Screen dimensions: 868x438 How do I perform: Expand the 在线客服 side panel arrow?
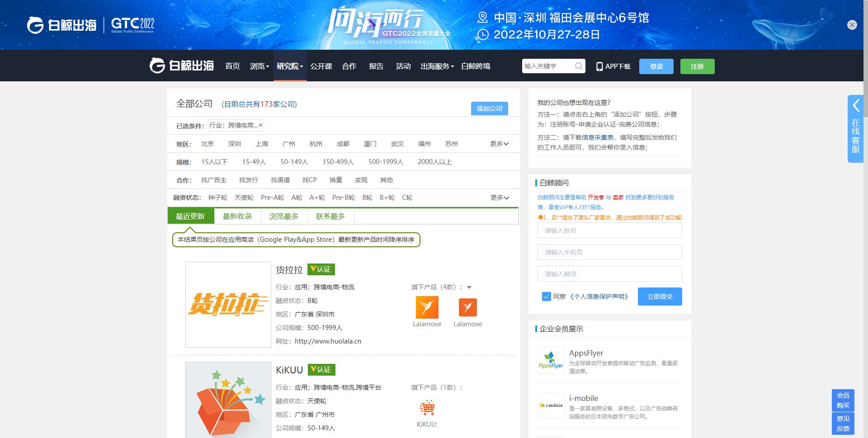(x=856, y=106)
